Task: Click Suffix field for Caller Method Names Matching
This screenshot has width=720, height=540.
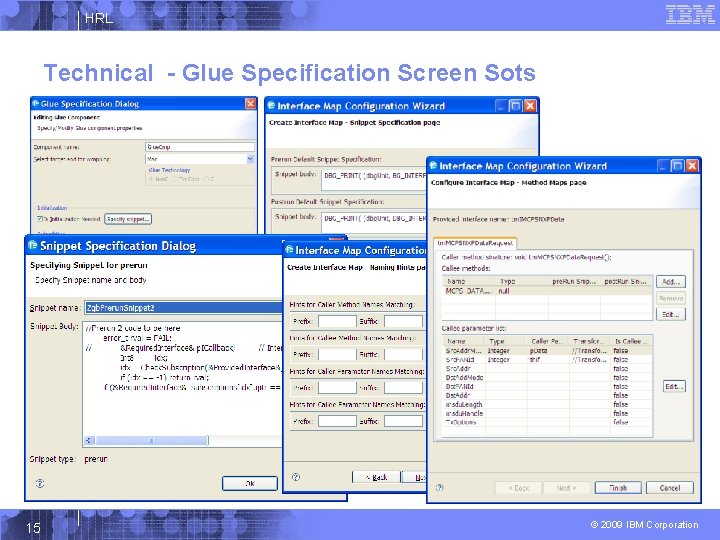Action: tap(403, 321)
